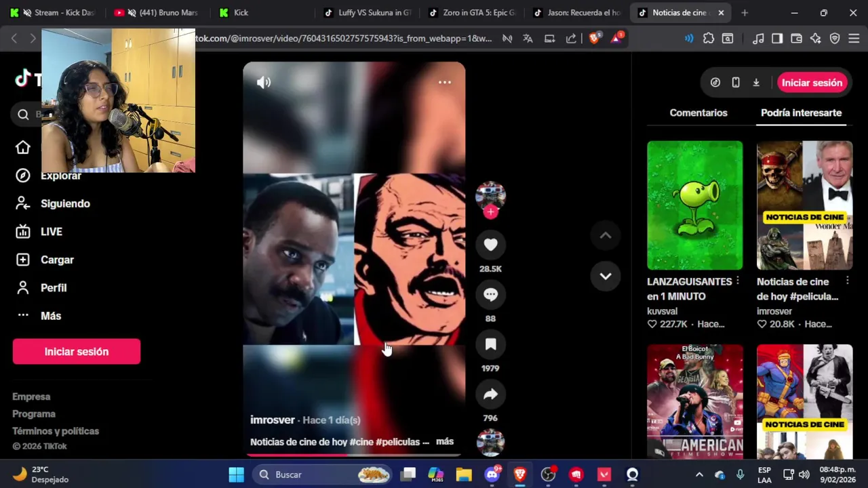Follow imrosver with the red plus badge

pos(490,211)
